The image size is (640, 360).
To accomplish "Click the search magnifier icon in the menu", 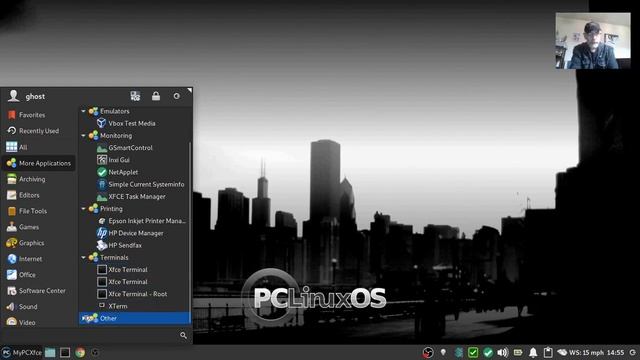I will coord(183,336).
